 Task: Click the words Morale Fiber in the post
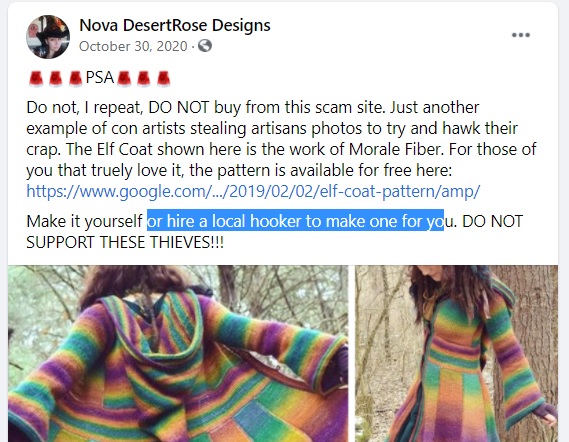(x=395, y=149)
